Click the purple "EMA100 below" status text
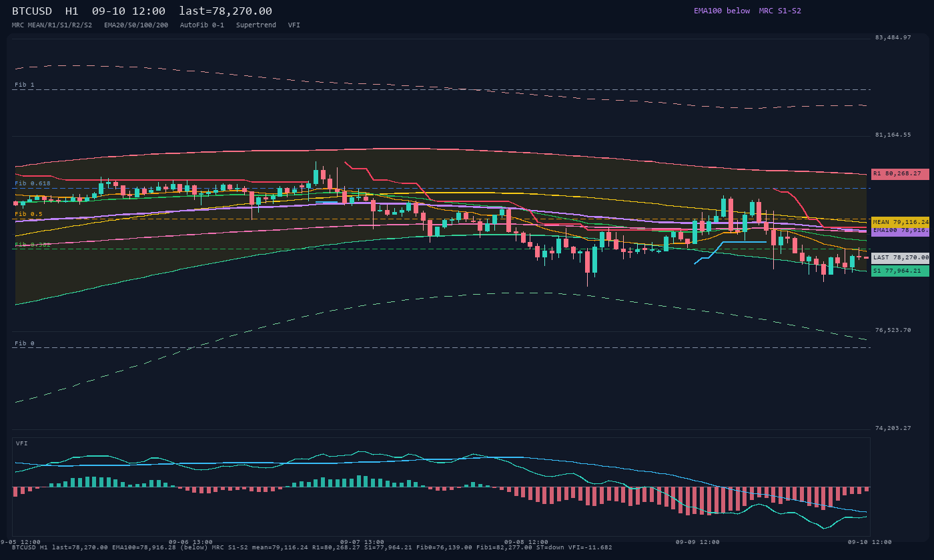Image resolution: width=934 pixels, height=560 pixels. coord(722,11)
